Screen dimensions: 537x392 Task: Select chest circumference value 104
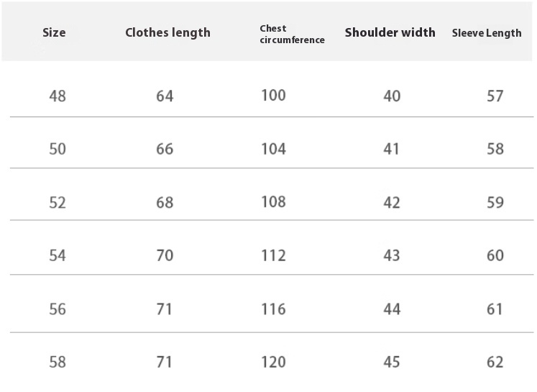(273, 149)
